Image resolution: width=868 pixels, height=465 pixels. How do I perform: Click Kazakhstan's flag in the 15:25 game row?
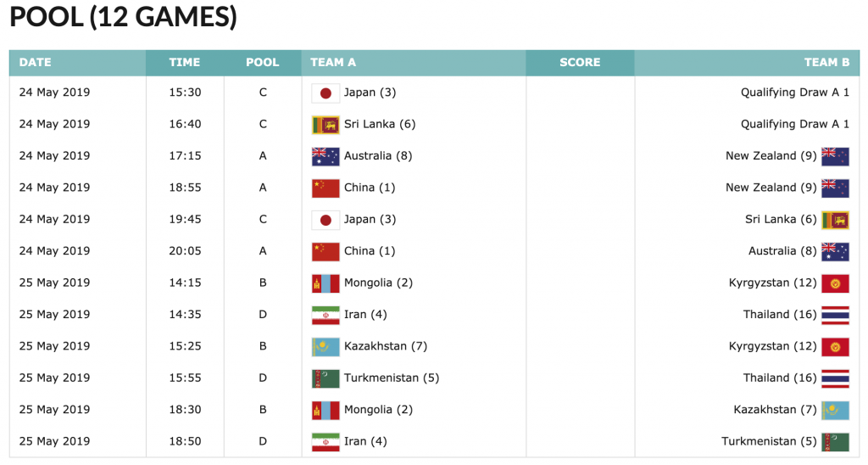pos(325,347)
